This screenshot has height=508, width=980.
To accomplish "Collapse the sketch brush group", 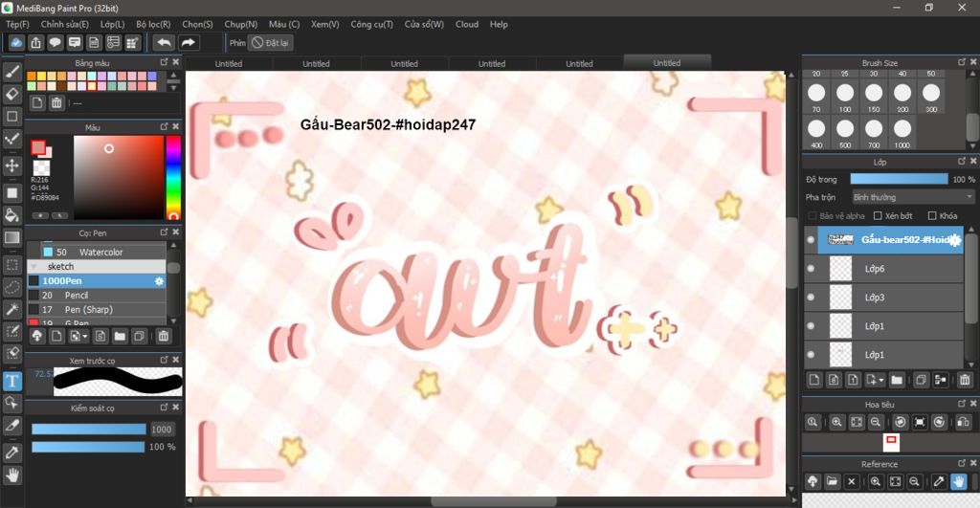I will (33, 267).
